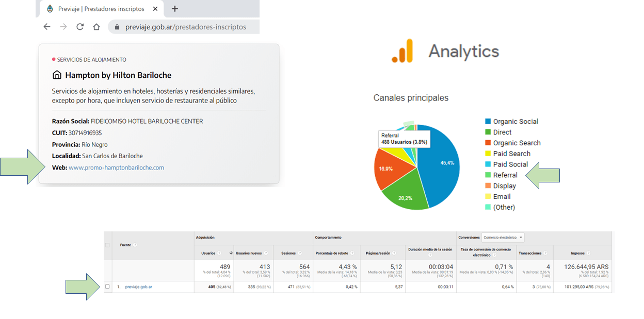This screenshot has width=644, height=319.
Task: Click the Paid Social legend swatch
Action: coord(488,164)
